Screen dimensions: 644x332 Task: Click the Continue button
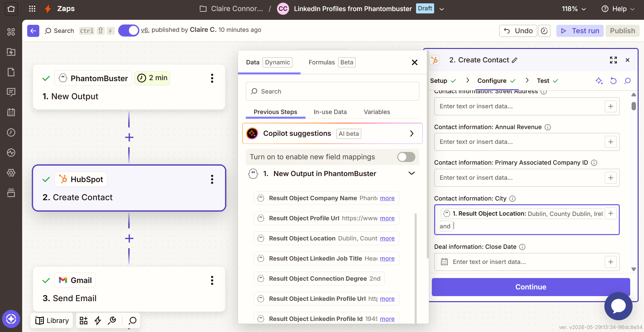(x=531, y=287)
